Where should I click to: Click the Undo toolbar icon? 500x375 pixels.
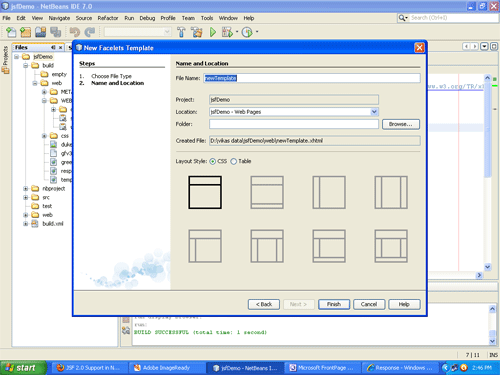pyautogui.click(x=75, y=32)
